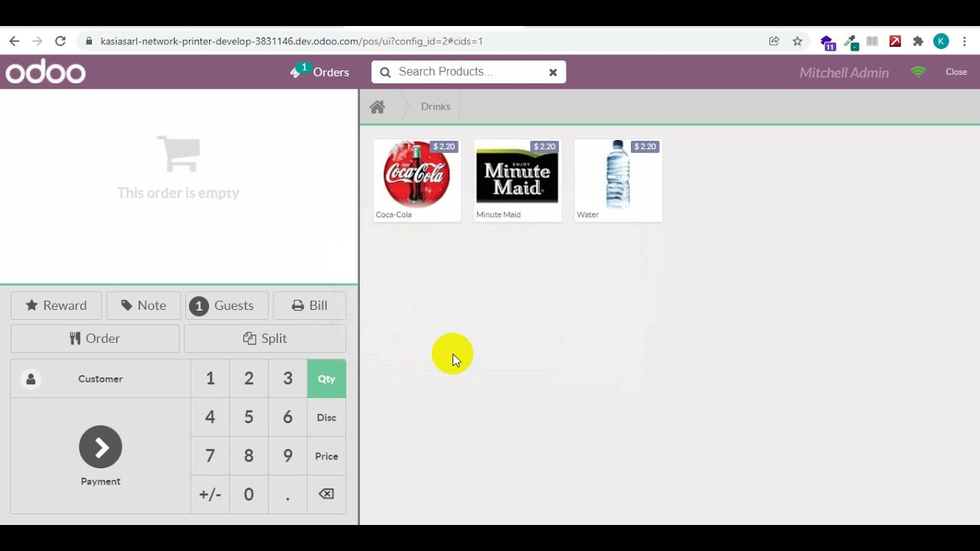Viewport: 980px width, 551px height.
Task: Open the Reward option
Action: coord(56,305)
